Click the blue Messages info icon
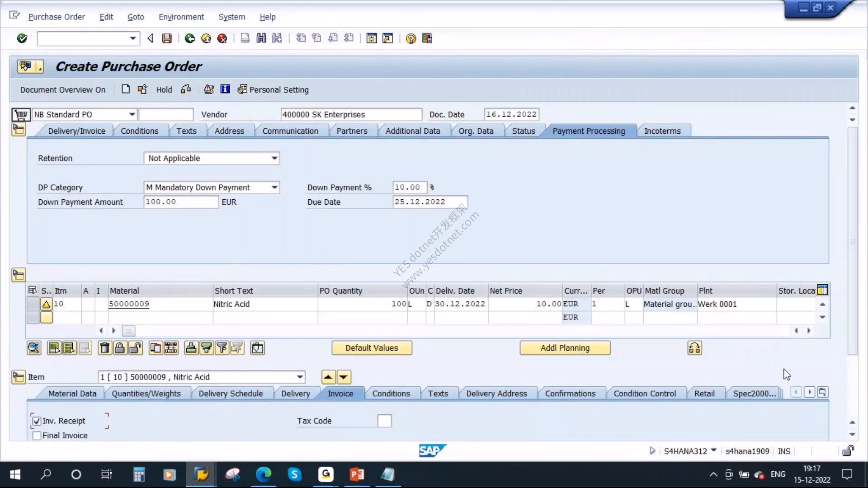 click(225, 89)
